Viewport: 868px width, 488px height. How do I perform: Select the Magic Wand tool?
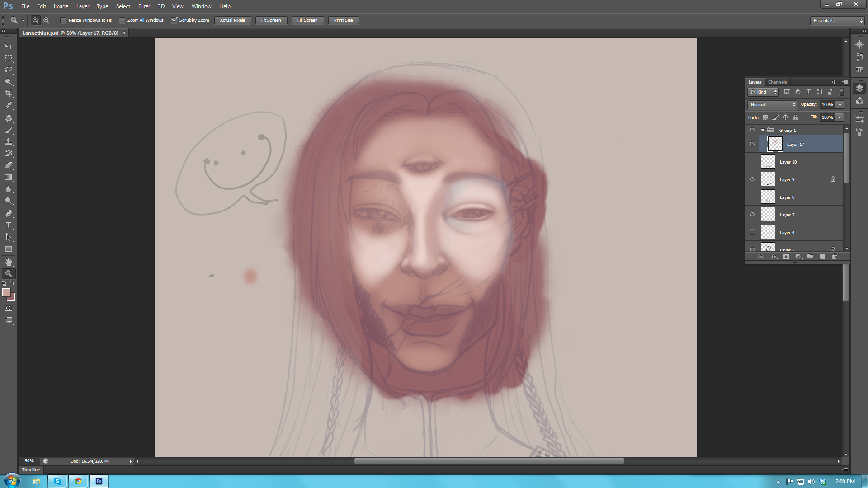pos(9,82)
